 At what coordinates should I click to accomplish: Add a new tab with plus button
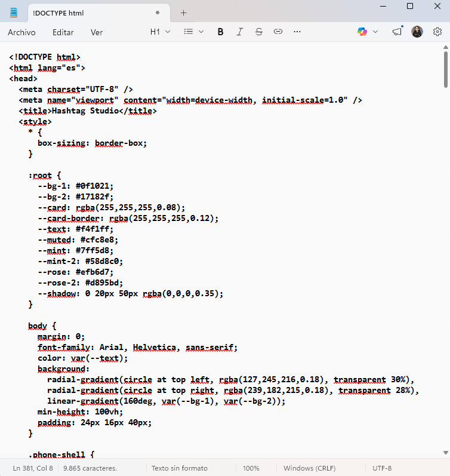click(x=183, y=13)
